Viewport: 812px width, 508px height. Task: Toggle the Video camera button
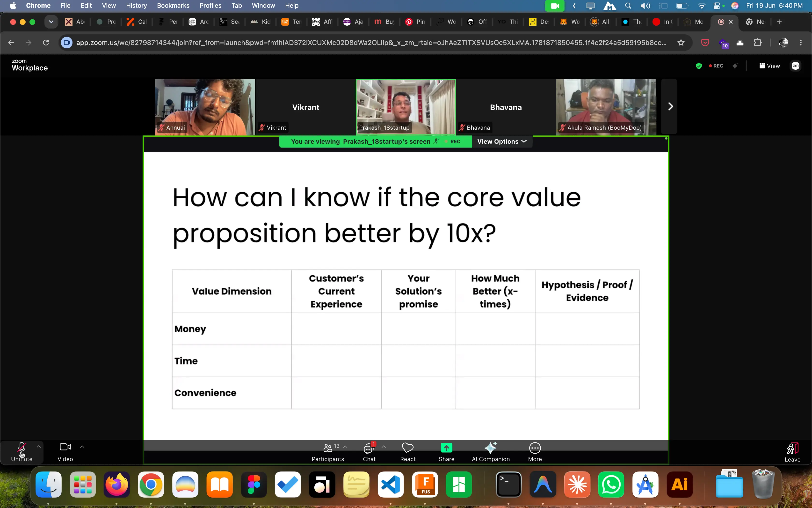coord(65,452)
